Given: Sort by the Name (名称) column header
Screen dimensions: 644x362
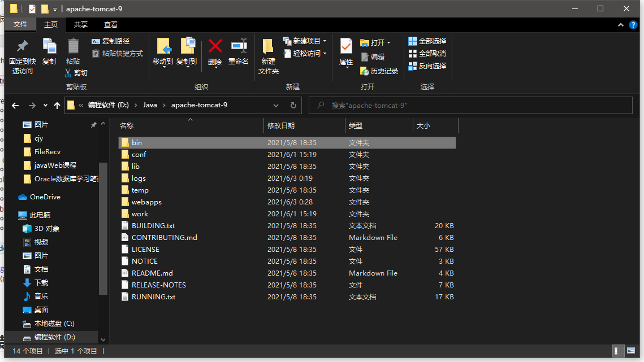Looking at the screenshot, I should pos(190,125).
